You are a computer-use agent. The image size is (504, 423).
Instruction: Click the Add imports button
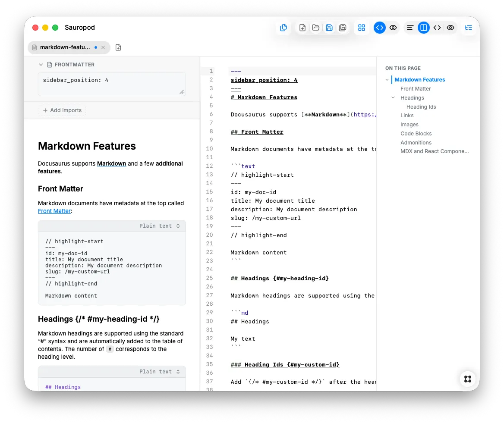[x=62, y=110]
